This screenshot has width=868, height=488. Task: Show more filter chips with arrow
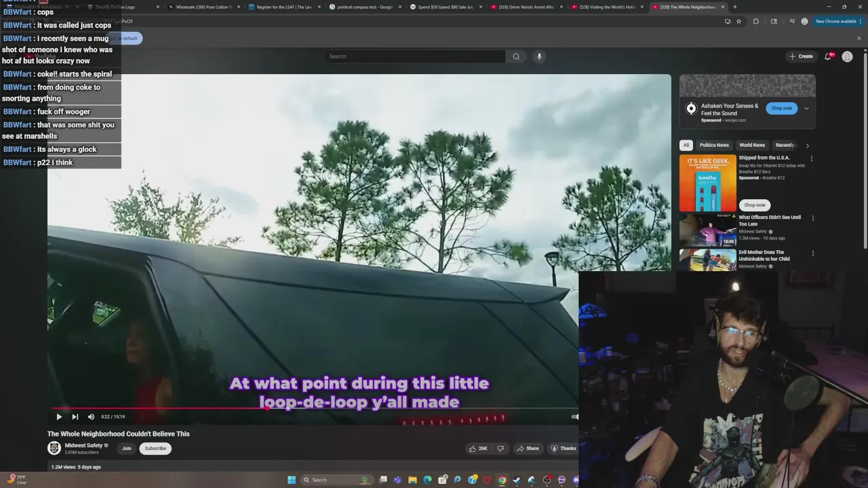(x=807, y=145)
